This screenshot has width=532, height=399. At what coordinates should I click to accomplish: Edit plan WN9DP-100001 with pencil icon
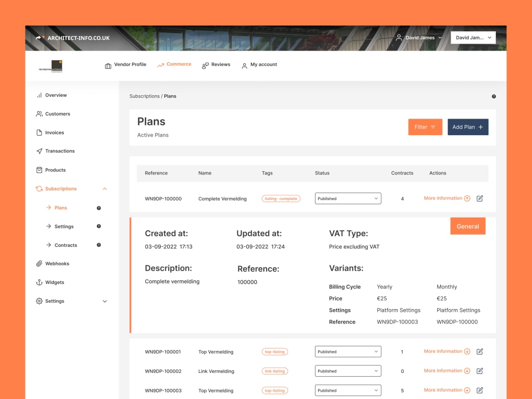pyautogui.click(x=480, y=352)
